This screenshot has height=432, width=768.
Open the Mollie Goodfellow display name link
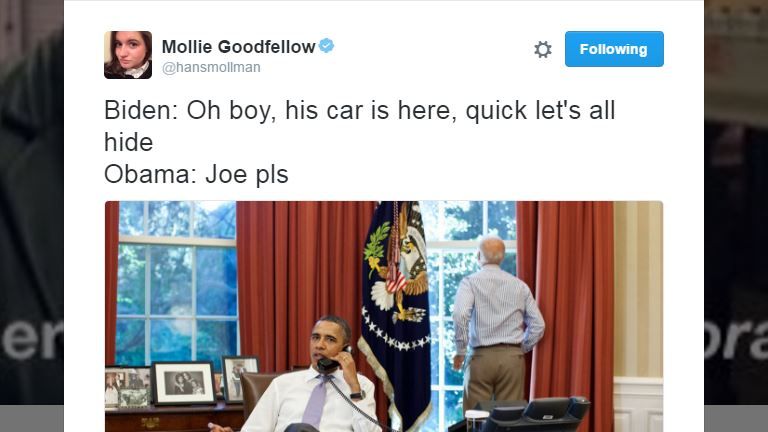coord(239,47)
